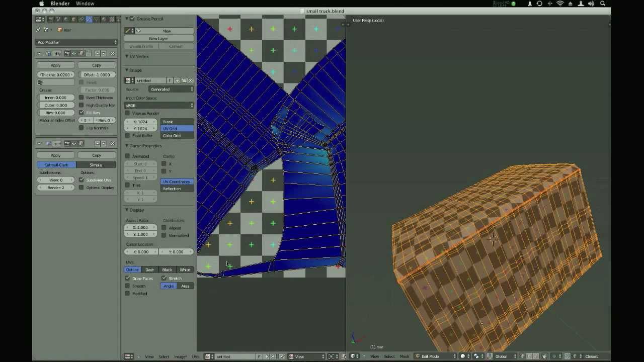This screenshot has width=644, height=362.
Task: Uncheck Fill Rim checkbox
Action: coord(81,113)
